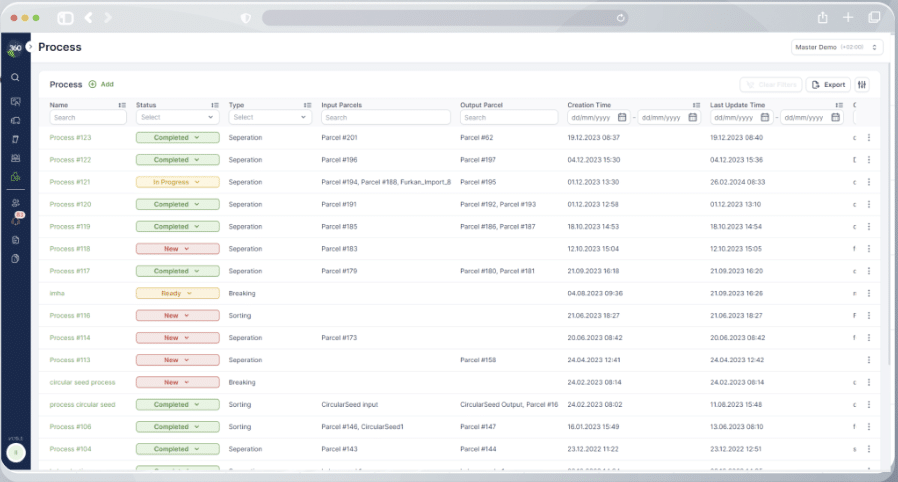The width and height of the screenshot is (898, 482).
Task: Open the sidebar icon with the notification badge
Action: tap(16, 220)
